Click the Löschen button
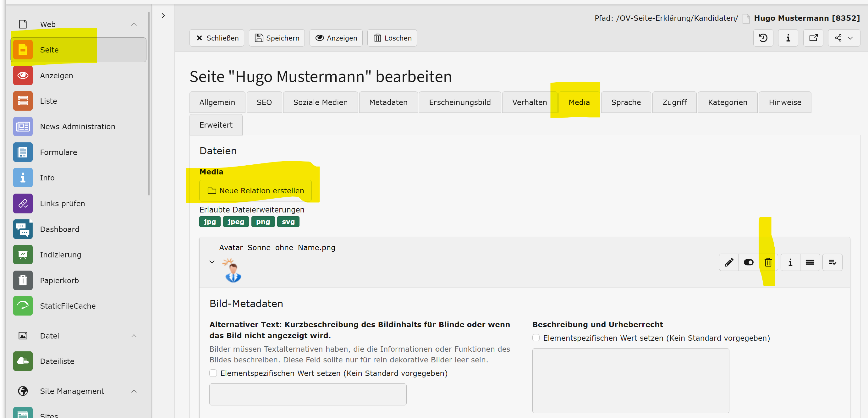 pyautogui.click(x=392, y=38)
